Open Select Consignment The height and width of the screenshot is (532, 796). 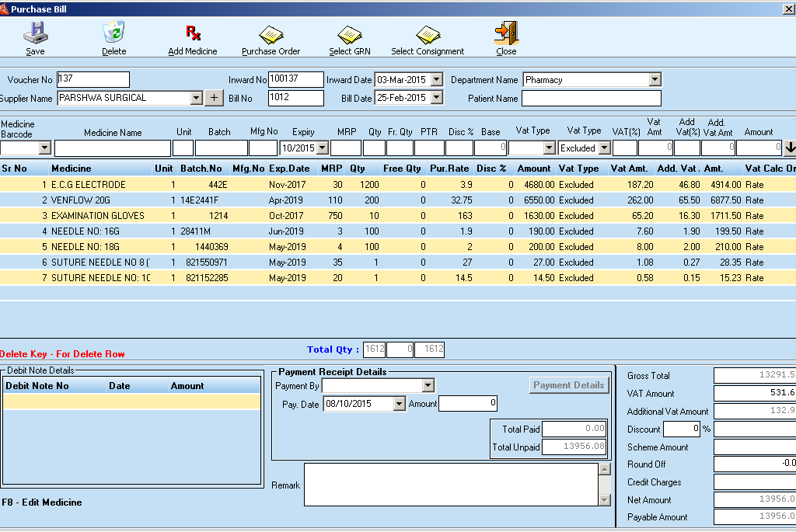[x=428, y=37]
